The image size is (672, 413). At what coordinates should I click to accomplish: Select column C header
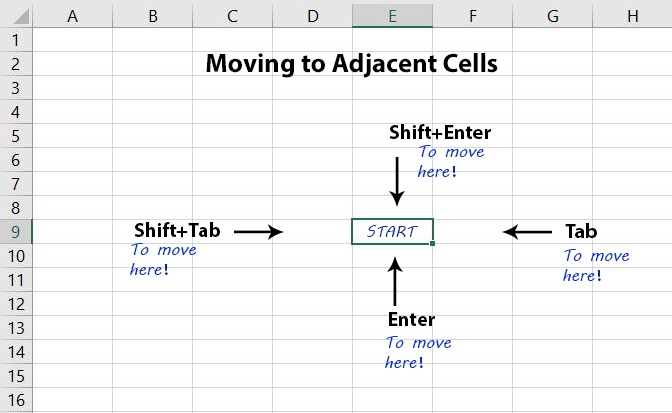pyautogui.click(x=232, y=15)
